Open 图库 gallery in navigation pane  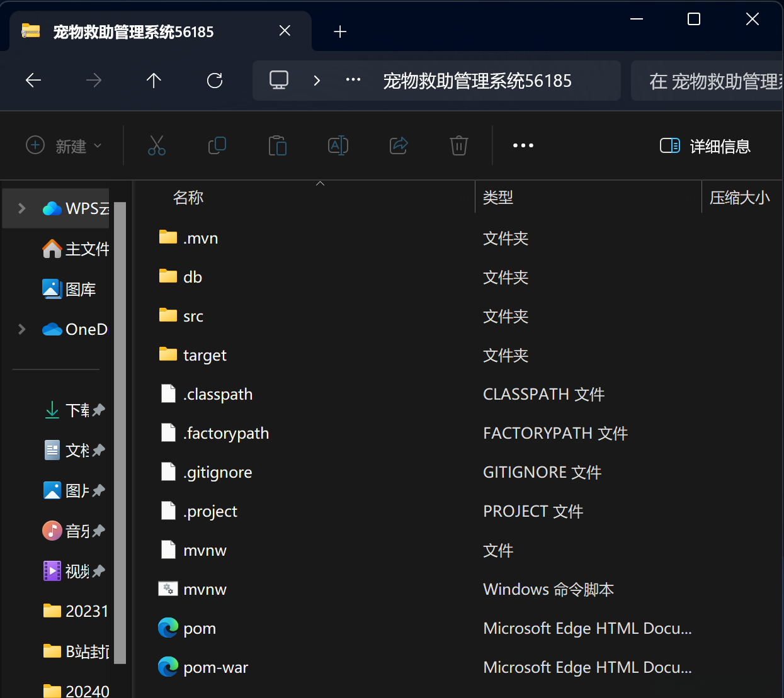pyautogui.click(x=69, y=289)
